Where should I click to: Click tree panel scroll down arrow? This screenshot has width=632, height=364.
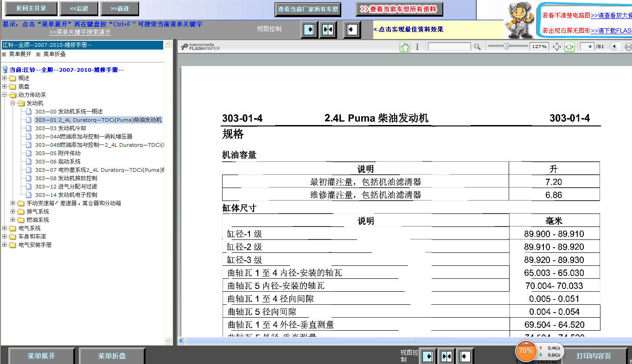(168, 340)
